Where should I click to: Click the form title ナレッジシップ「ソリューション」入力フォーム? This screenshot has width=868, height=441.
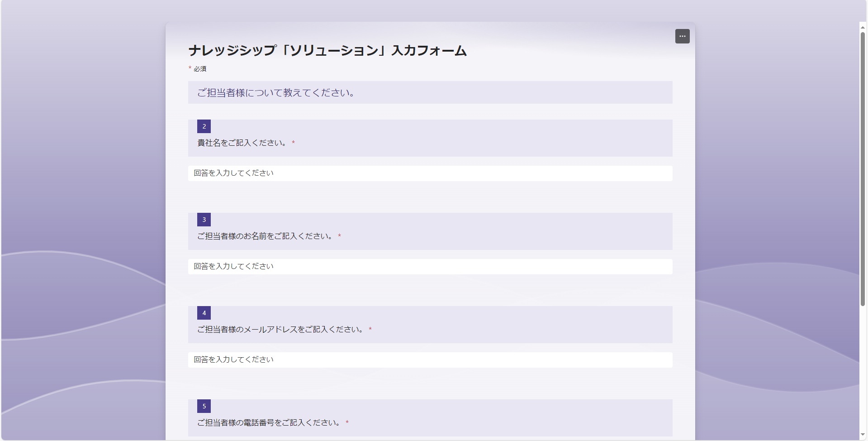tap(327, 50)
